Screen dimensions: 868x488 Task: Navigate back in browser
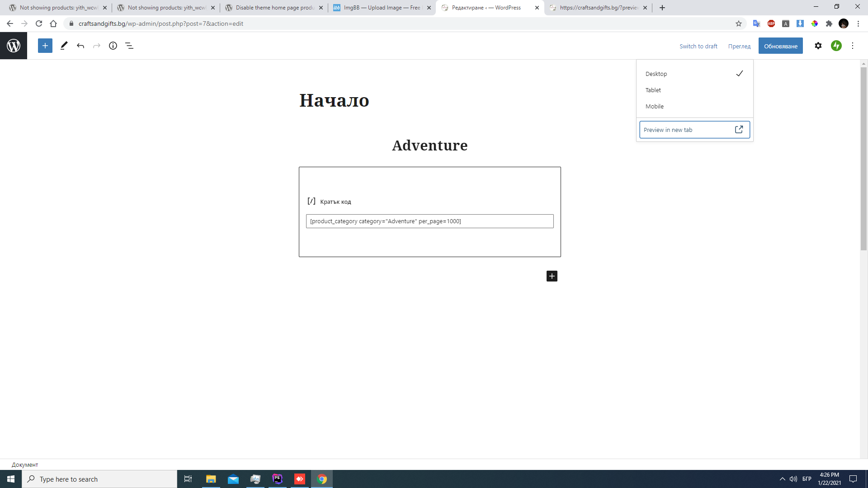(10, 23)
